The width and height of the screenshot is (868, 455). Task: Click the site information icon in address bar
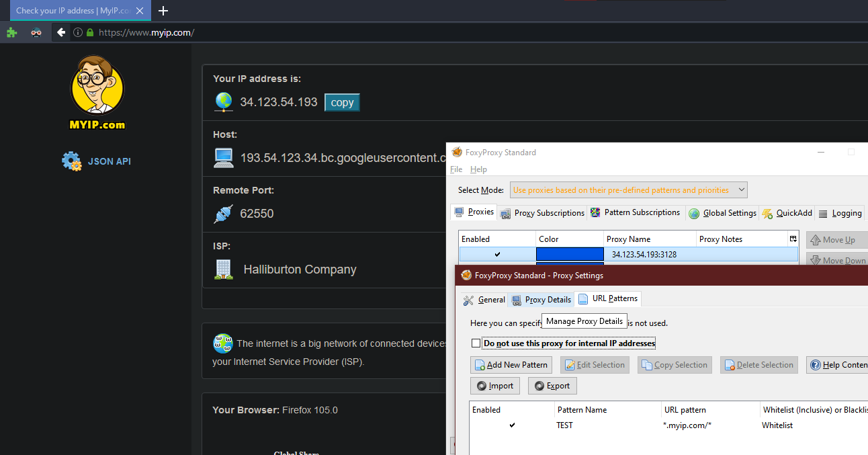pyautogui.click(x=78, y=32)
